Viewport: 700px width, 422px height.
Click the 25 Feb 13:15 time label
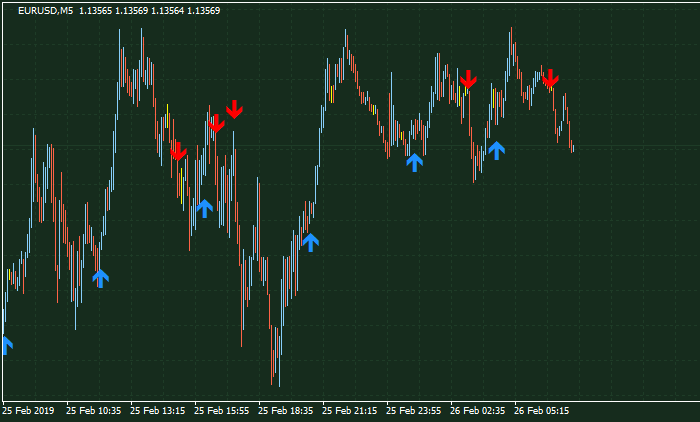tap(158, 410)
